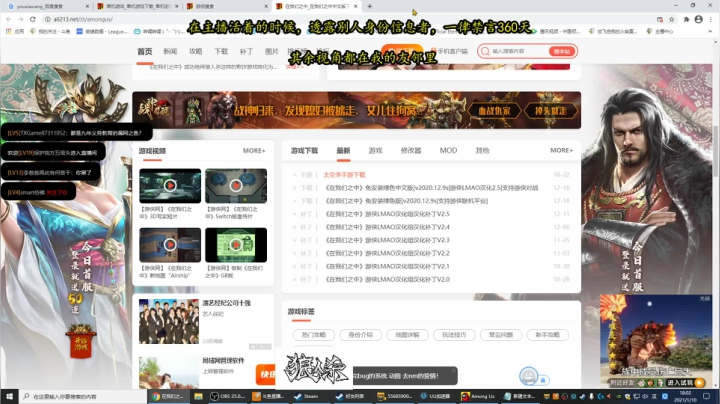Open MORE+ in the 游戏下载 section
The height and width of the screenshot is (404, 720).
click(x=562, y=151)
